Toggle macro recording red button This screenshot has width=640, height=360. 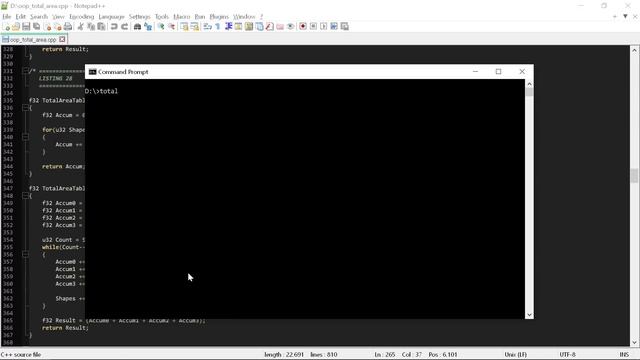point(303,27)
